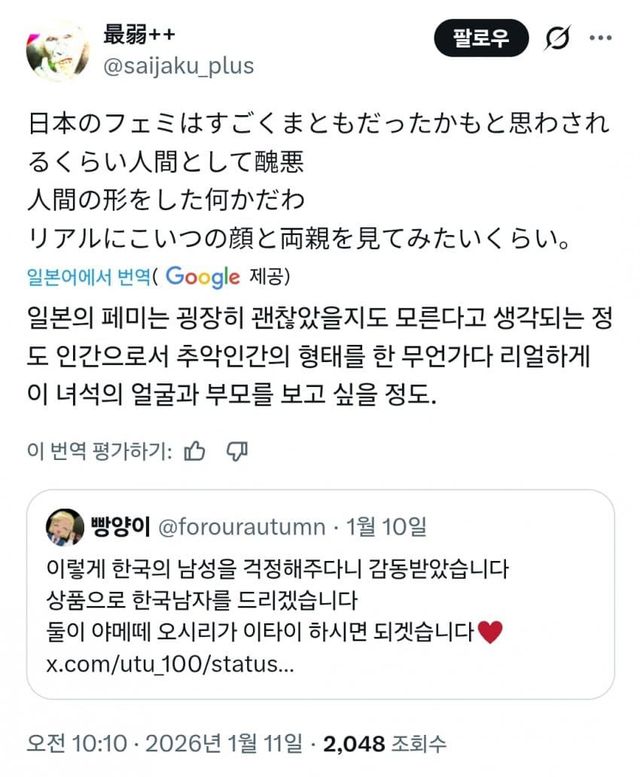Screen dimensions: 640x777
Task: Open the 最弱++ display name
Action: click(x=140, y=33)
